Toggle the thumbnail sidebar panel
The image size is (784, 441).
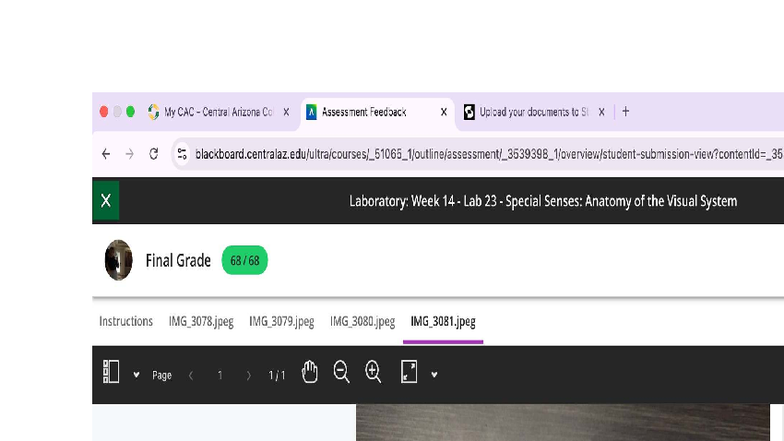click(111, 373)
